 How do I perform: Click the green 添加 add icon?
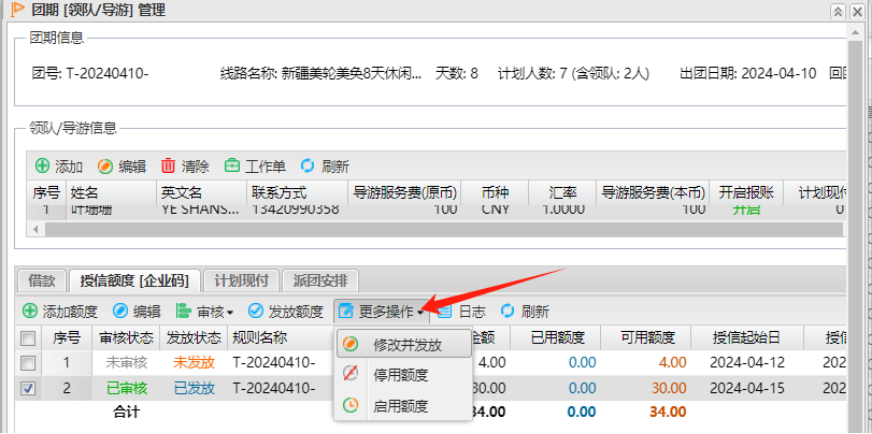pyautogui.click(x=42, y=166)
